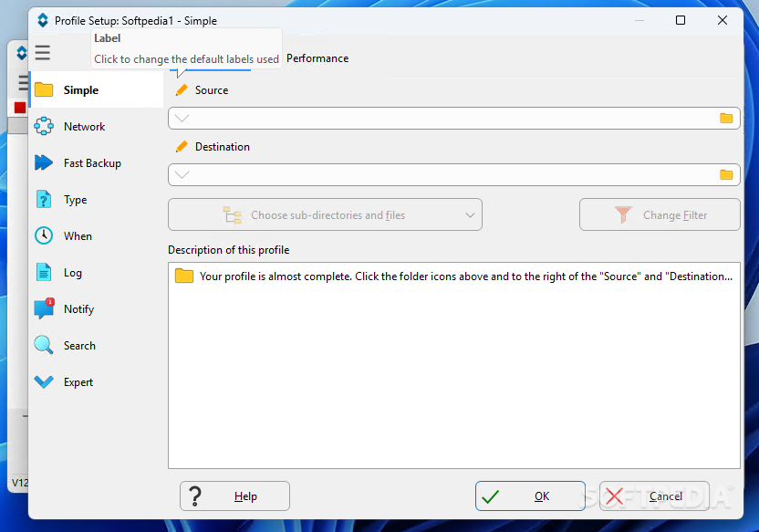Select the Simple folder icon in sidebar
This screenshot has height=532, width=759.
[44, 90]
